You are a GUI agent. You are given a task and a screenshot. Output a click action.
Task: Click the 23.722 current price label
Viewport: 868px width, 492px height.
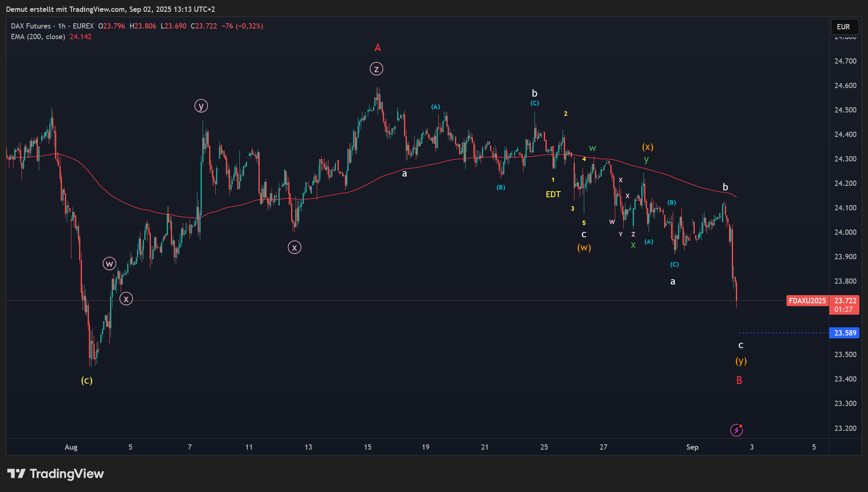845,301
